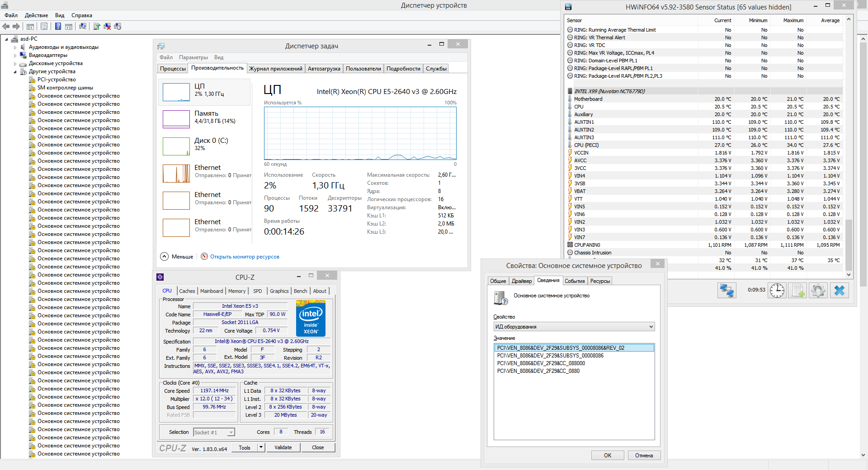Select the Диск 0 (C:) graph thumbnail
This screenshot has height=470, width=868.
click(x=176, y=146)
